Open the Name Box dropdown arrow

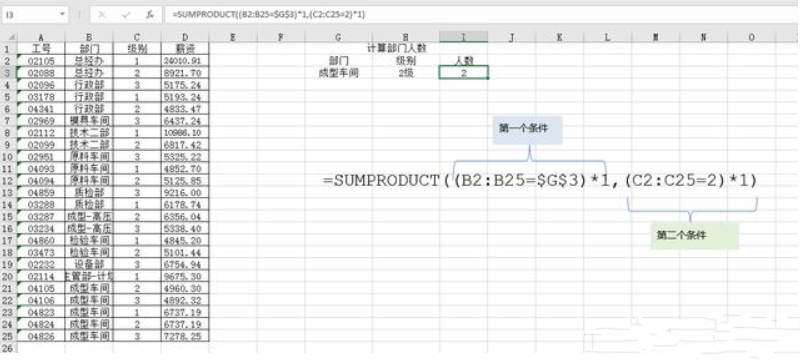[x=63, y=14]
